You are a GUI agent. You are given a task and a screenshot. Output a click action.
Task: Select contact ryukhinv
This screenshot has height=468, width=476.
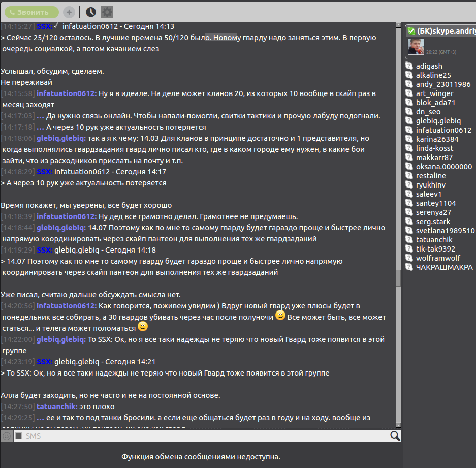(x=430, y=184)
